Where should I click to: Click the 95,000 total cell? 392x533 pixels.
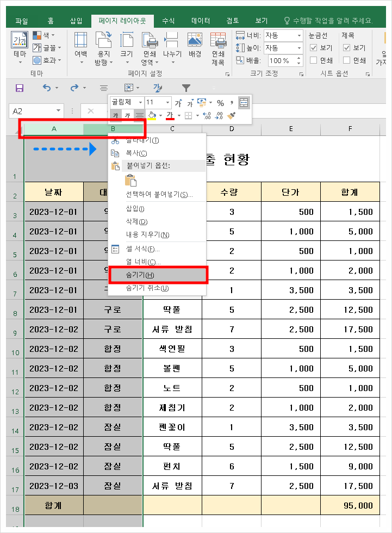[x=350, y=505]
